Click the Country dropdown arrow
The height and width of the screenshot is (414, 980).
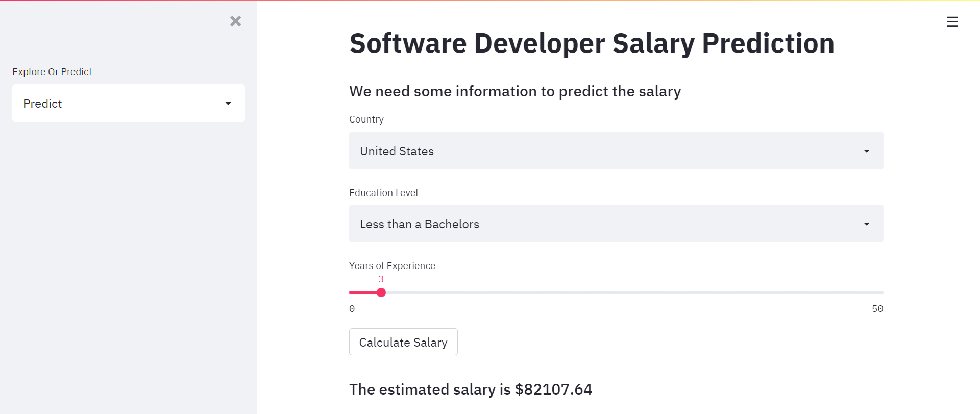tap(866, 151)
